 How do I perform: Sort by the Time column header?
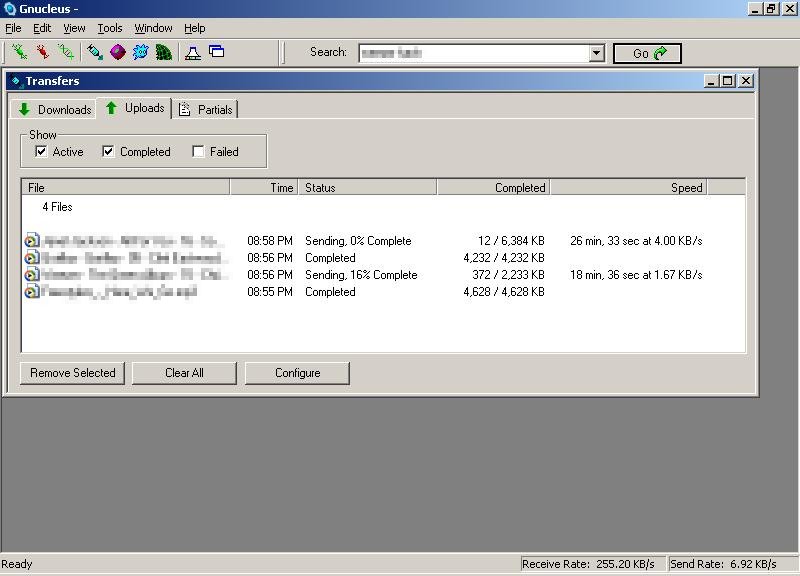point(264,187)
